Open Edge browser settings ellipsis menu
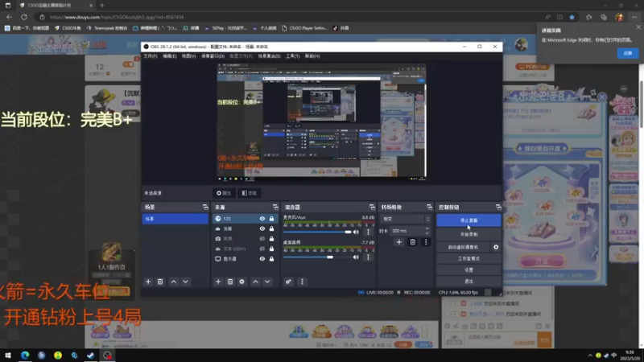This screenshot has width=644, height=362. click(x=634, y=17)
